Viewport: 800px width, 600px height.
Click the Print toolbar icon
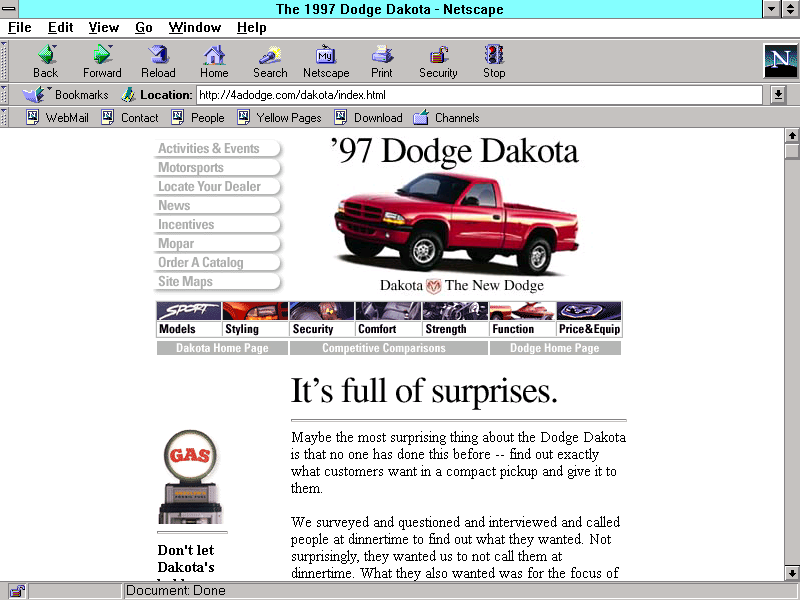pos(382,55)
